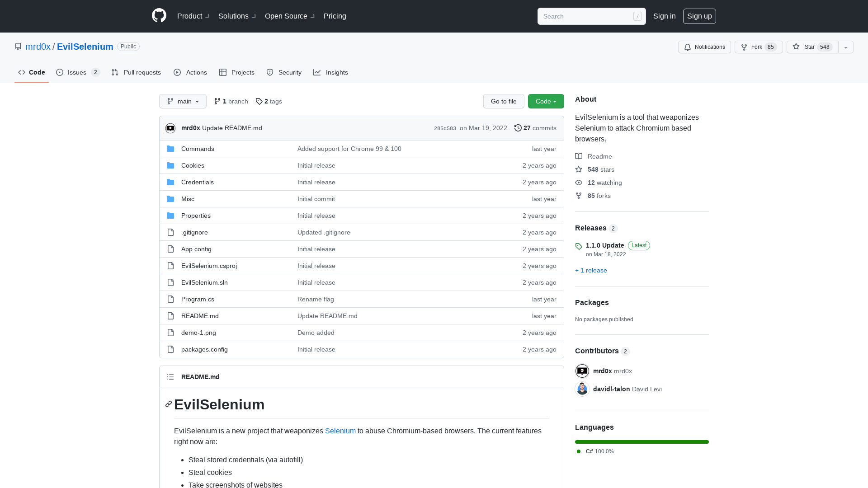Click the book icon beside Readme
The image size is (868, 488).
coord(579,156)
